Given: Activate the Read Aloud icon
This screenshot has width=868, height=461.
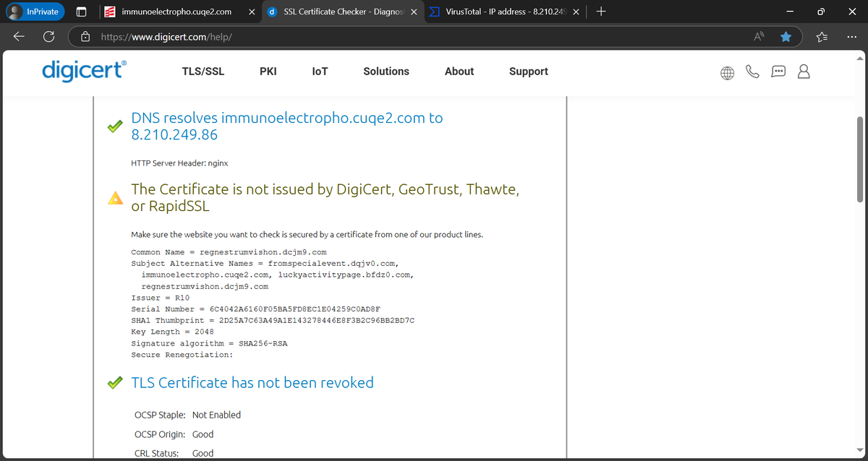Looking at the screenshot, I should pyautogui.click(x=759, y=36).
